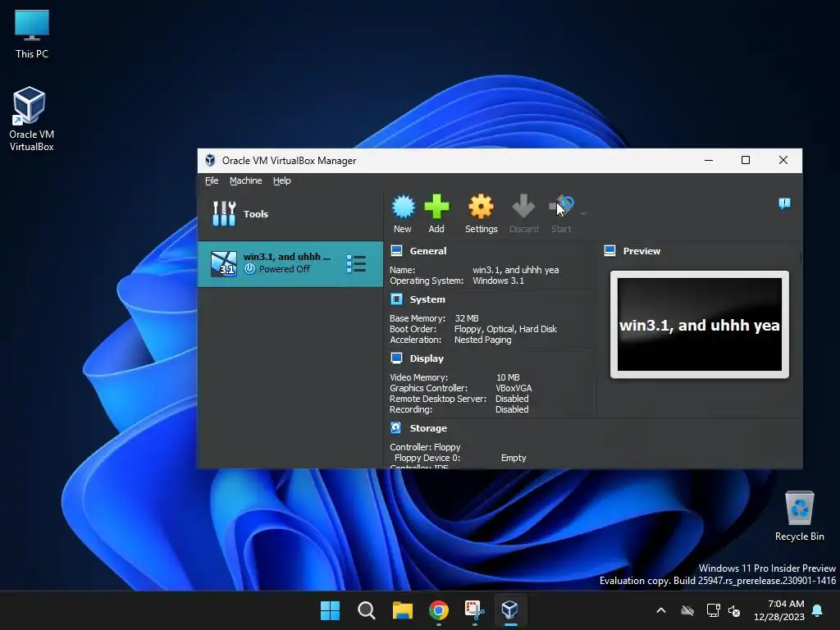Open the This PC desktop icon

coord(32,34)
